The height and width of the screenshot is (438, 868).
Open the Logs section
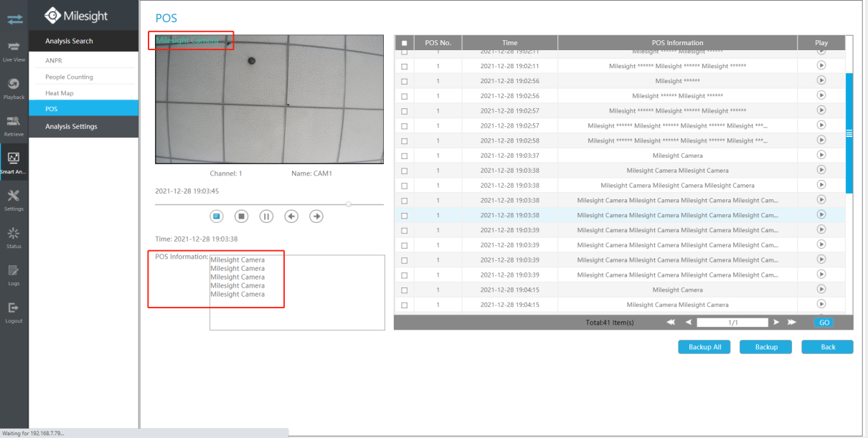pos(14,275)
